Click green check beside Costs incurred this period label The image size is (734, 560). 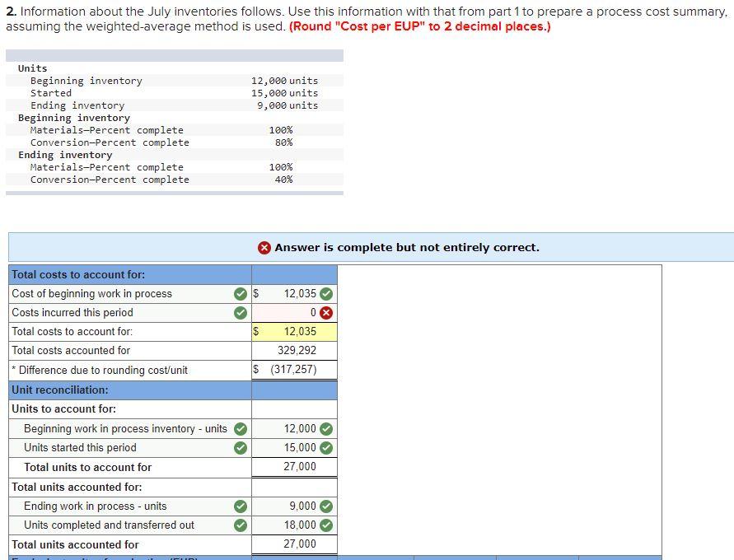click(x=241, y=312)
